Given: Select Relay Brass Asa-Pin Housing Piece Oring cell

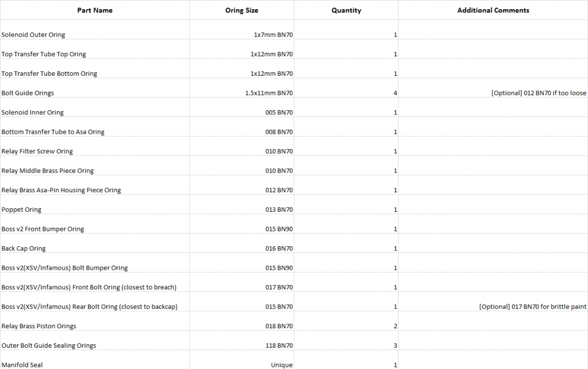Looking at the screenshot, I should tap(95, 186).
